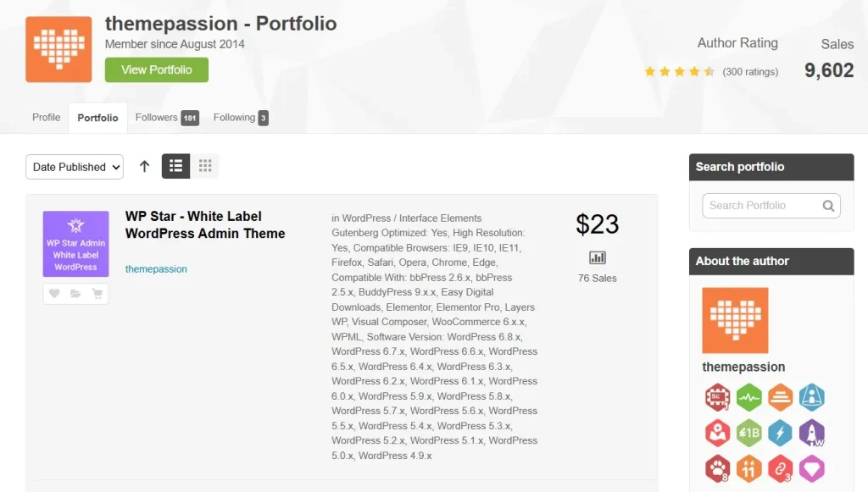868x492 pixels.
Task: Click the paw Affiliate Level 8 badge
Action: click(717, 468)
